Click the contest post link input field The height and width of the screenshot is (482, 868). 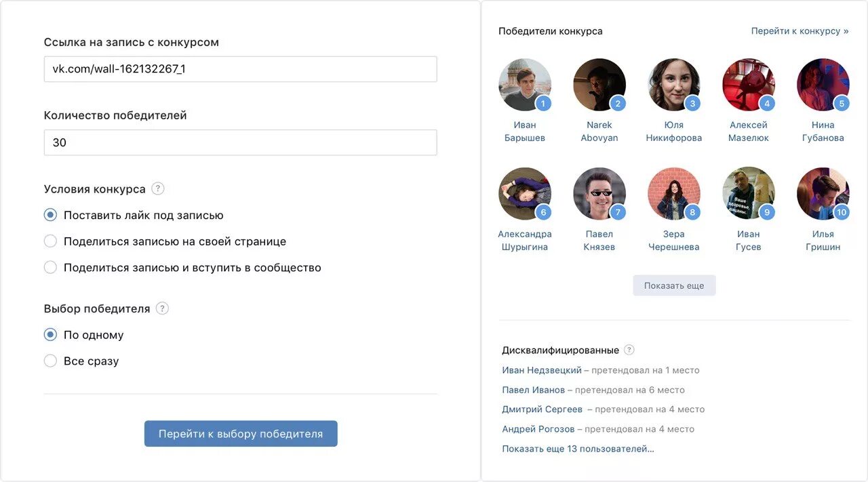tap(240, 69)
